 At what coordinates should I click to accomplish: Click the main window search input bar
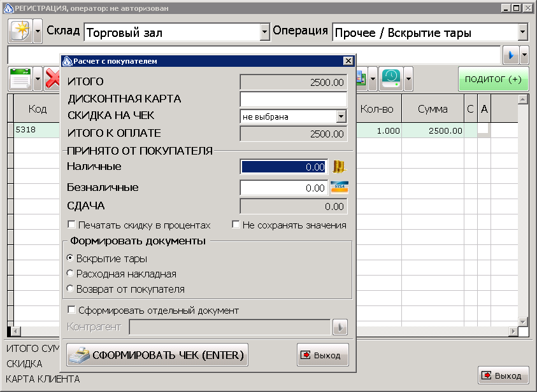(254, 55)
